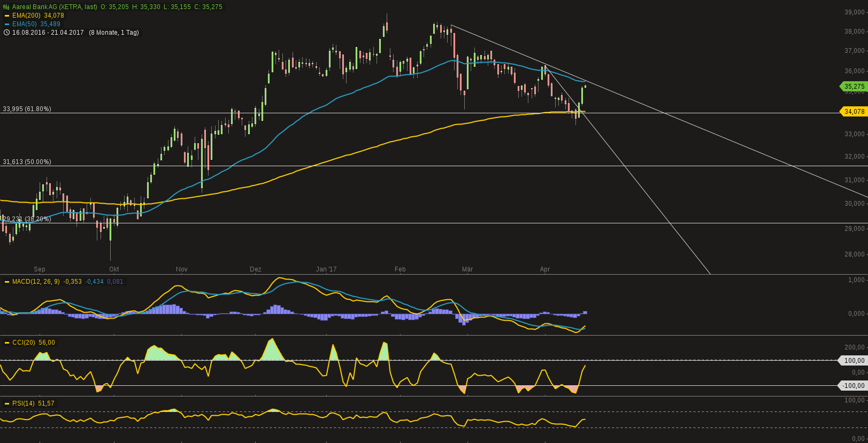868x443 pixels.
Task: Click the 1,000 label on MACD axis
Action: 857,280
